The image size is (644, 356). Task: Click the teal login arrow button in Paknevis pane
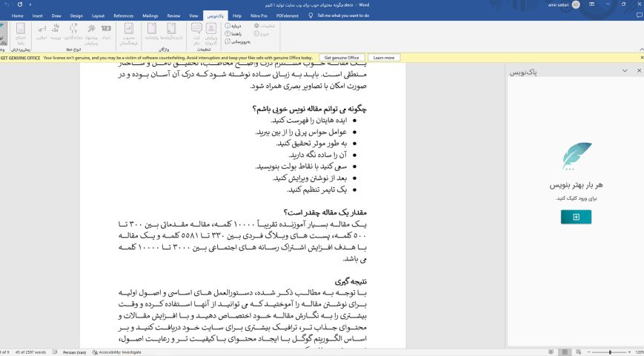click(576, 217)
